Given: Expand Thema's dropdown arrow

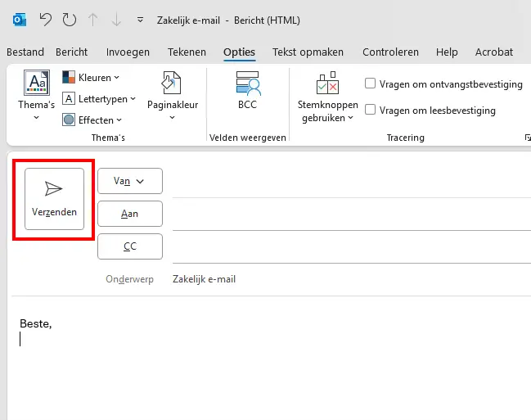Looking at the screenshot, I should pos(36,118).
